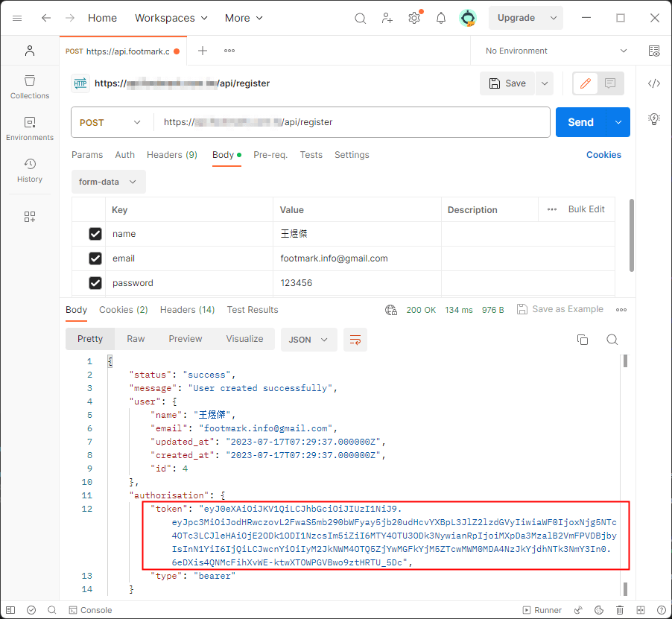Uncheck the name form-data checkbox
The image size is (672, 619).
tap(95, 233)
